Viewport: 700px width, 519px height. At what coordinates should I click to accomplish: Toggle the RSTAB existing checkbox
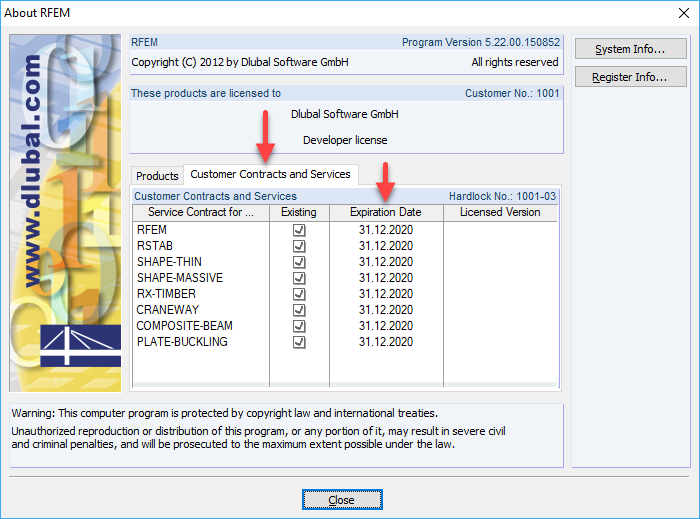299,246
